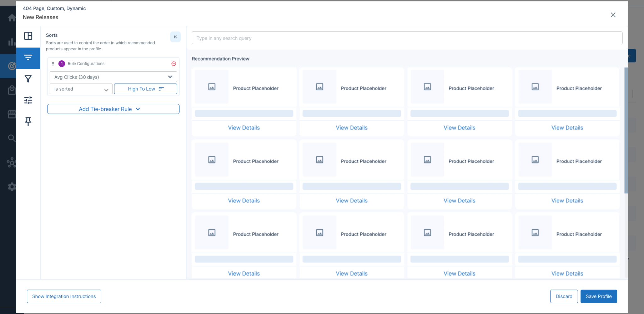The height and width of the screenshot is (314, 644).
Task: Open the Avg Clicks (30 days) dropdown
Action: [x=113, y=77]
